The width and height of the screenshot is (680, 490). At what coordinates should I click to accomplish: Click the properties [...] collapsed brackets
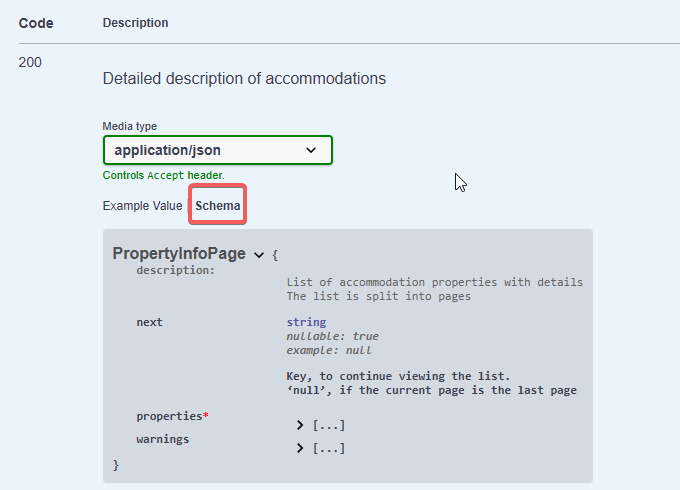click(329, 425)
